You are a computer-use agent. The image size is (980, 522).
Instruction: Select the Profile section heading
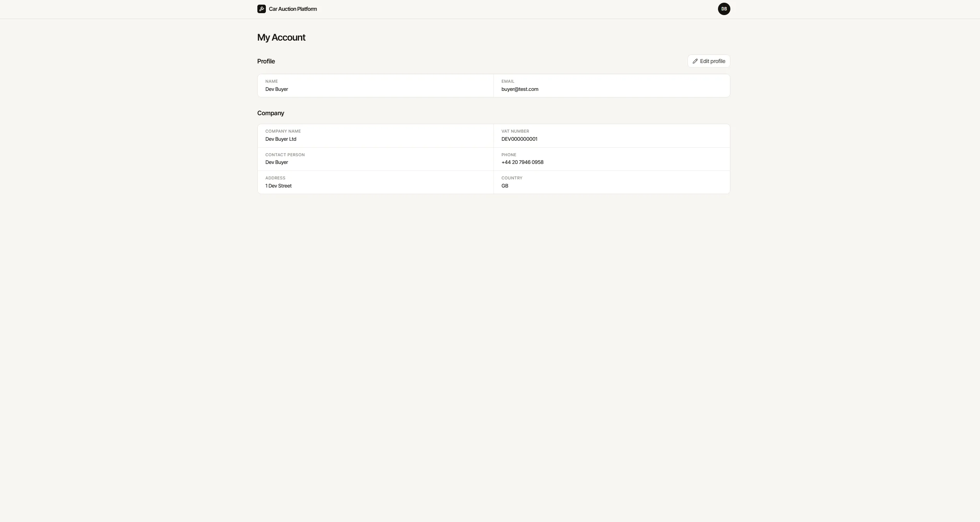click(x=266, y=61)
